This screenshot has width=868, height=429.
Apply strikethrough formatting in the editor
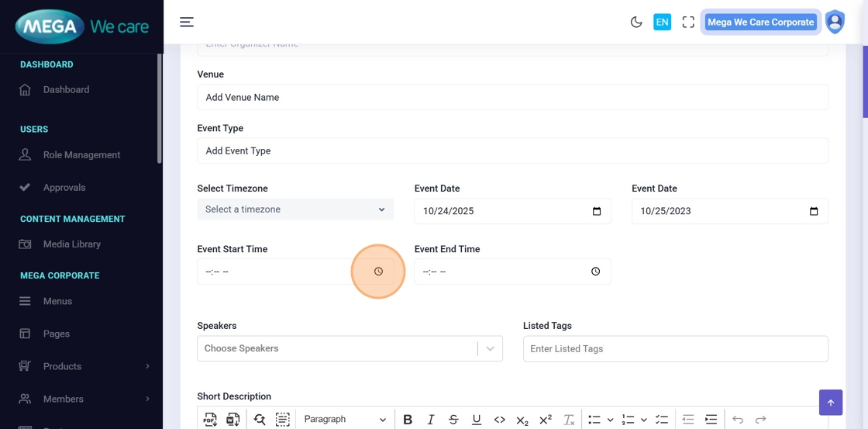[453, 420]
